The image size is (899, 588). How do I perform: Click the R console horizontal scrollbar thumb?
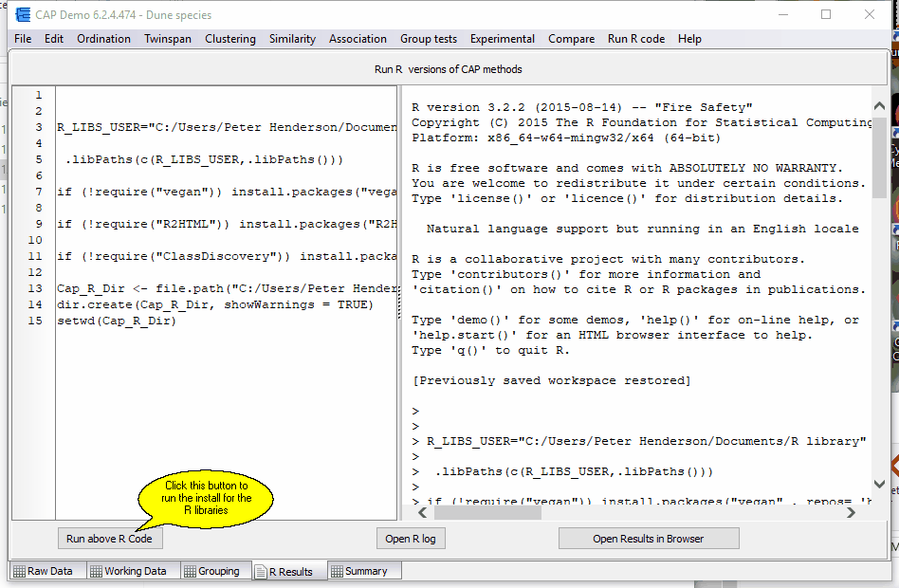pos(488,512)
